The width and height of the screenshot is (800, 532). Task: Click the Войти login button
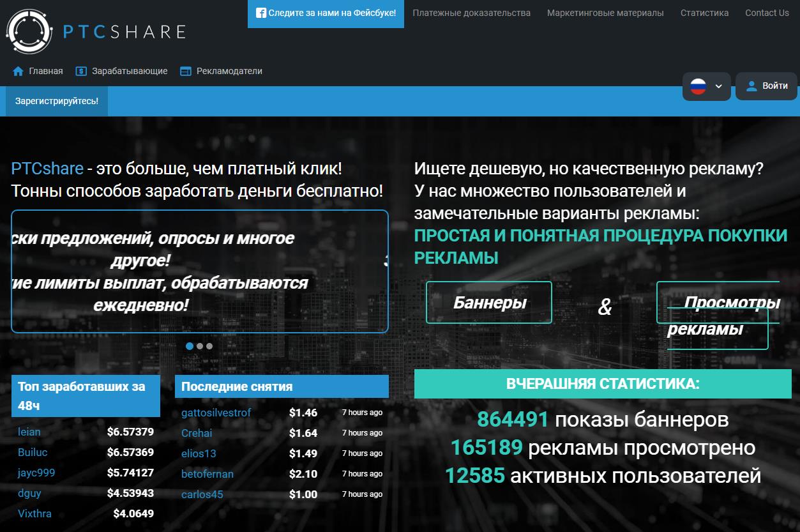pos(766,86)
